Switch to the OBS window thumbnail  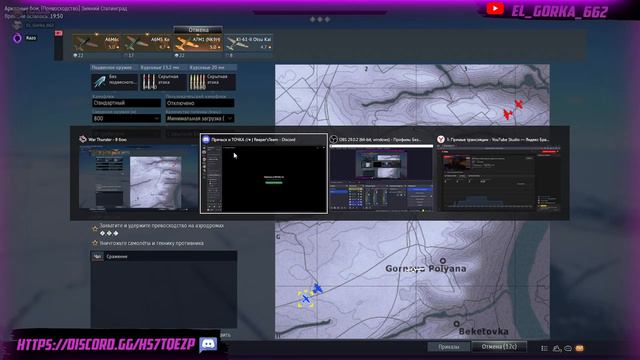[x=381, y=178]
